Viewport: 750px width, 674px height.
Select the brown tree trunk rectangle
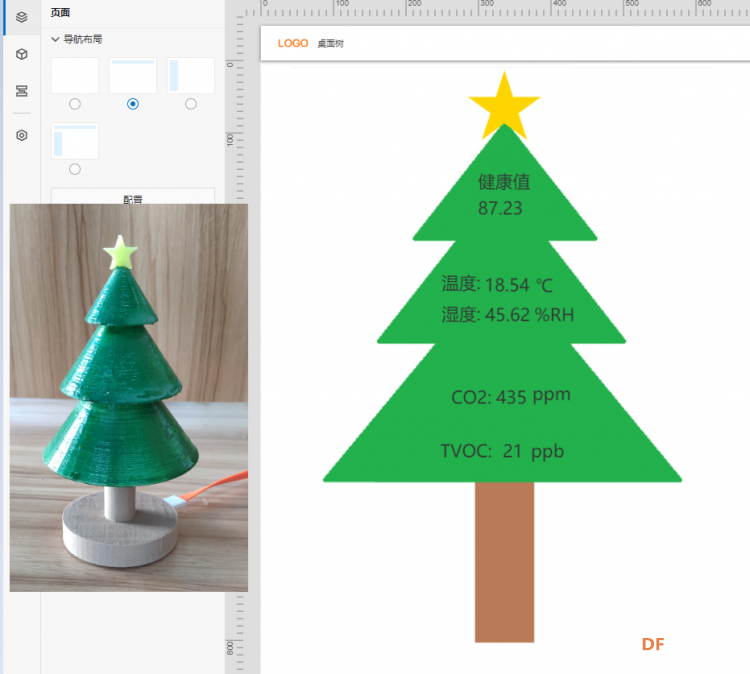pos(504,562)
